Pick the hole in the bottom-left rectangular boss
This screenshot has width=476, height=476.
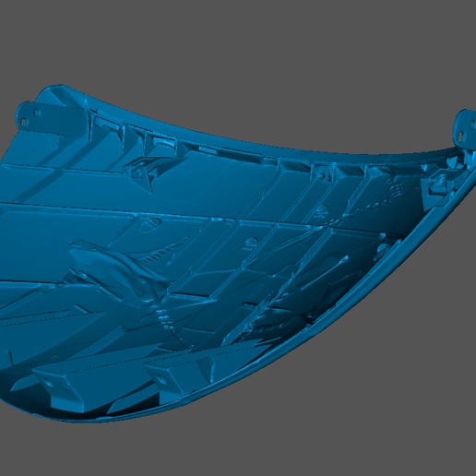[49, 383]
